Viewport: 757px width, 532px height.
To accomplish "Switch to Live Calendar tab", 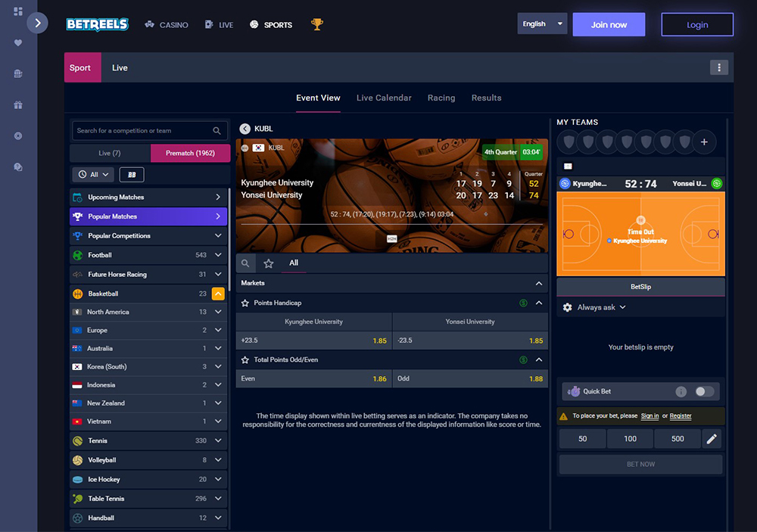I will point(384,98).
